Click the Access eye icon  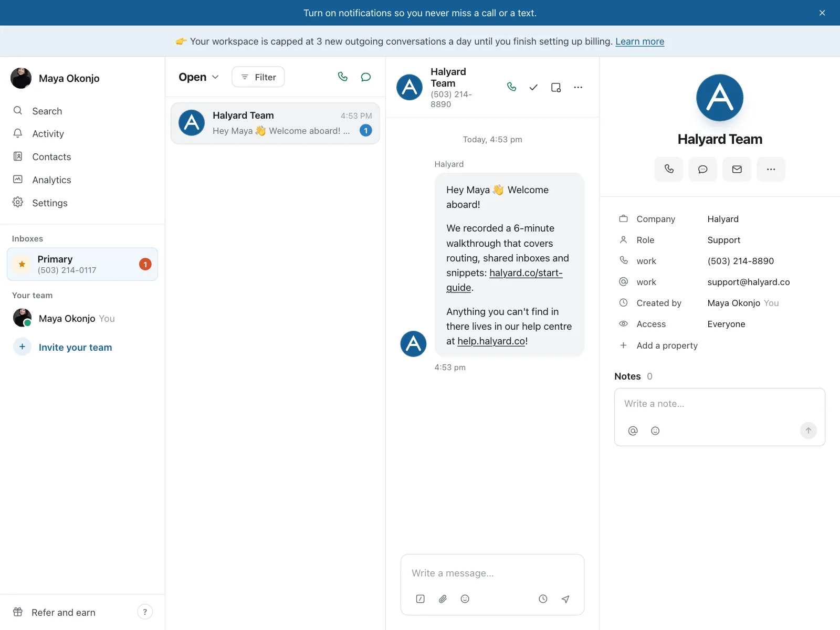coord(624,324)
